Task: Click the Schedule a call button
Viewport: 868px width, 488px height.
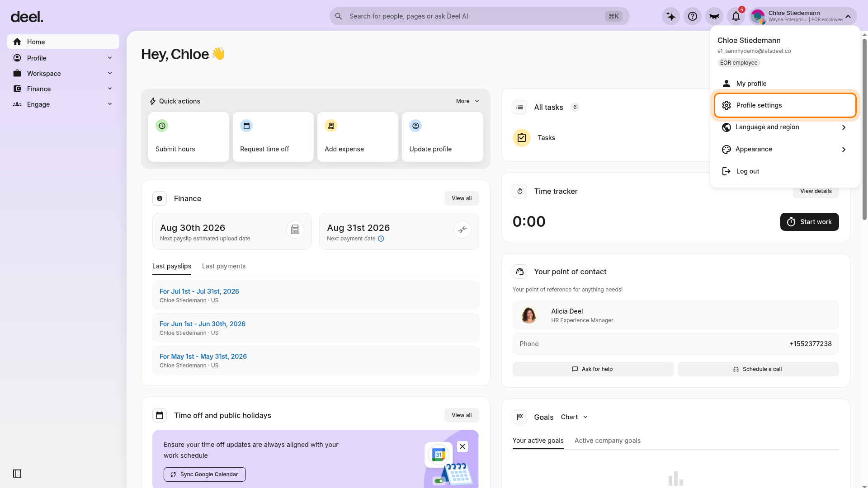Action: click(x=758, y=369)
